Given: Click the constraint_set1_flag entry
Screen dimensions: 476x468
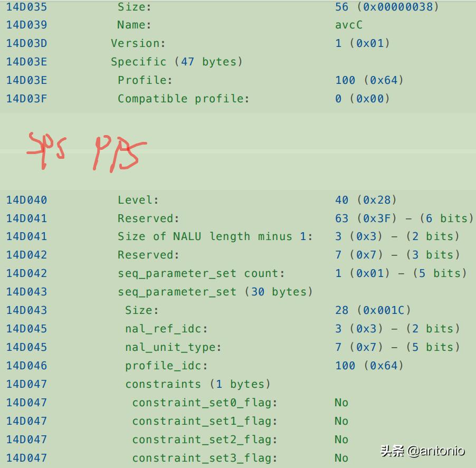Looking at the screenshot, I should 205,421.
